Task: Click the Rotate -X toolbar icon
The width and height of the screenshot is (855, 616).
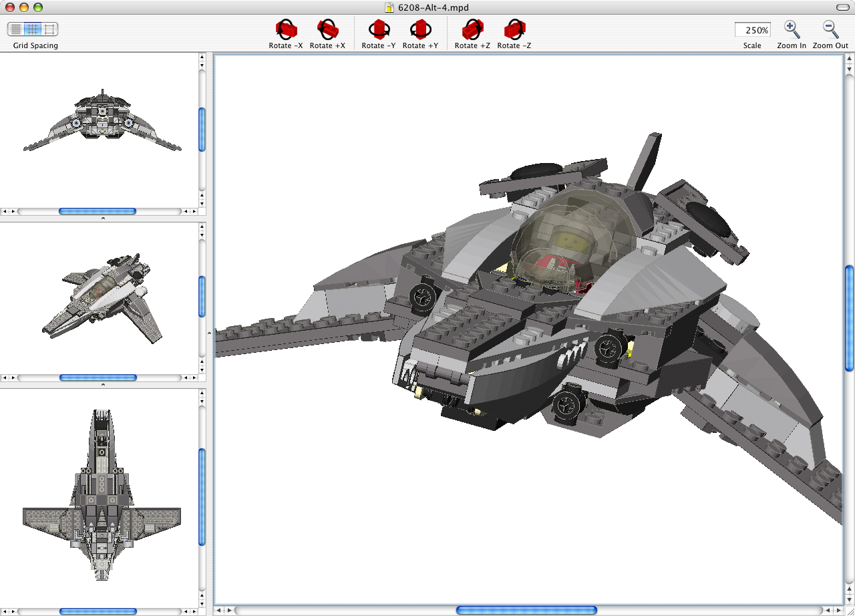Action: click(285, 29)
